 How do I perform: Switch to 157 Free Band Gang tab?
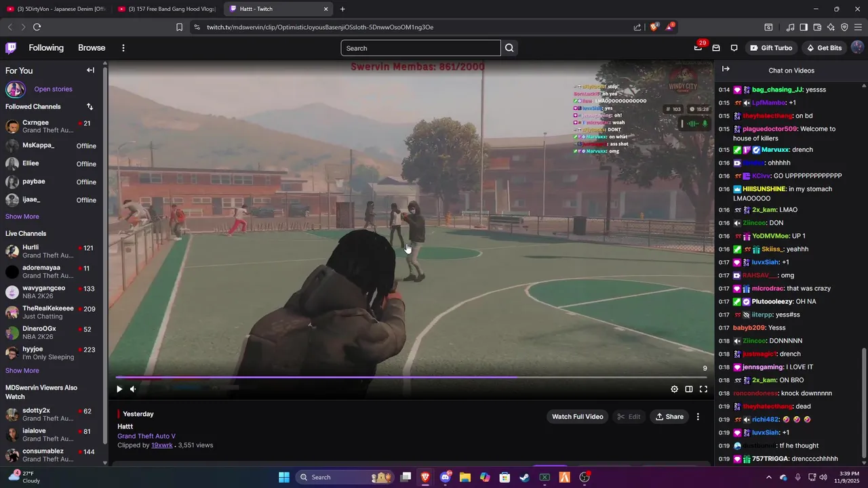tap(167, 9)
